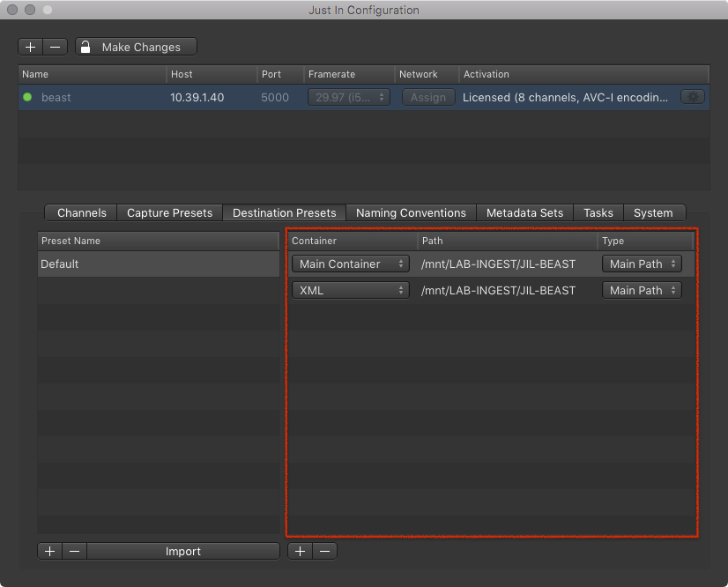Open the gear settings for the beast server

(x=692, y=97)
